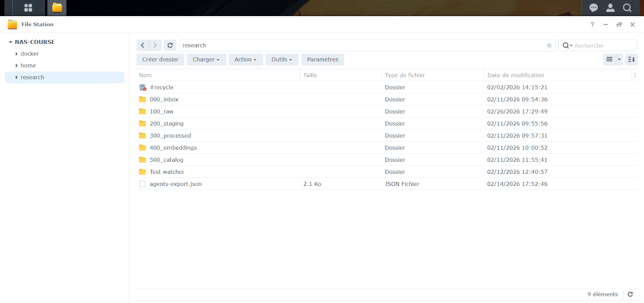Open the Action dropdown menu
Image resolution: width=644 pixels, height=303 pixels.
tap(246, 60)
